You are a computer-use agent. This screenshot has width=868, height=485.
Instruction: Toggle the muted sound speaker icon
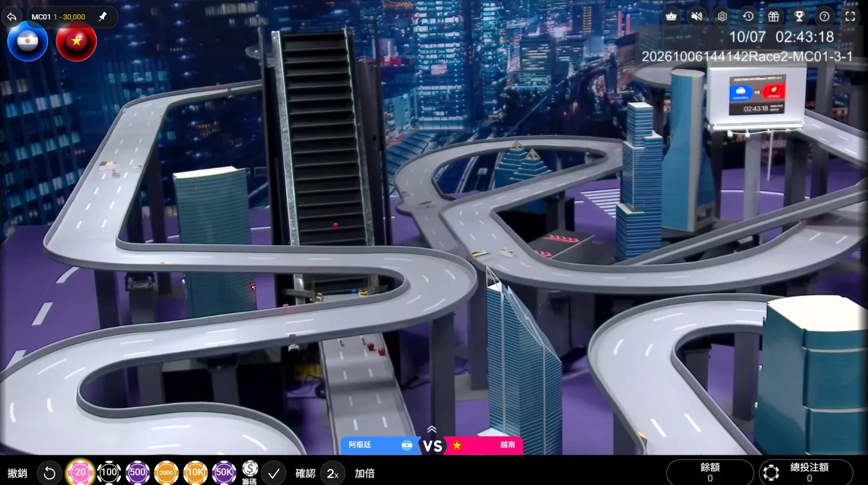click(x=697, y=17)
